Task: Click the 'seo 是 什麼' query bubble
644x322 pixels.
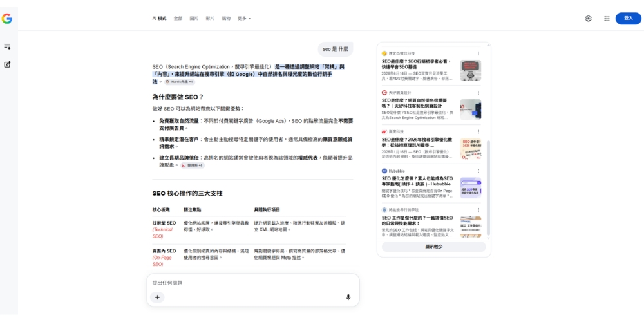Action: coord(335,49)
